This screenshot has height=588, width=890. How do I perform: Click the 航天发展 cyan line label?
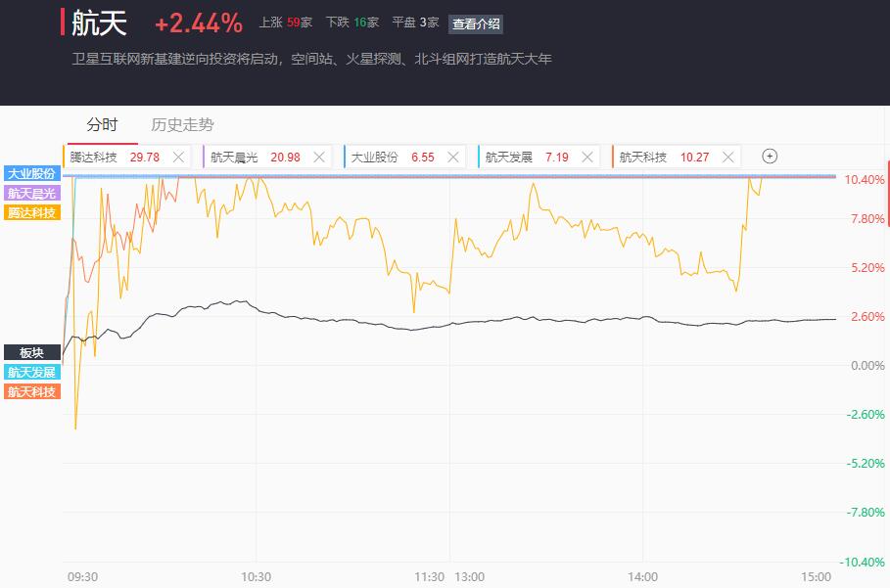31,372
